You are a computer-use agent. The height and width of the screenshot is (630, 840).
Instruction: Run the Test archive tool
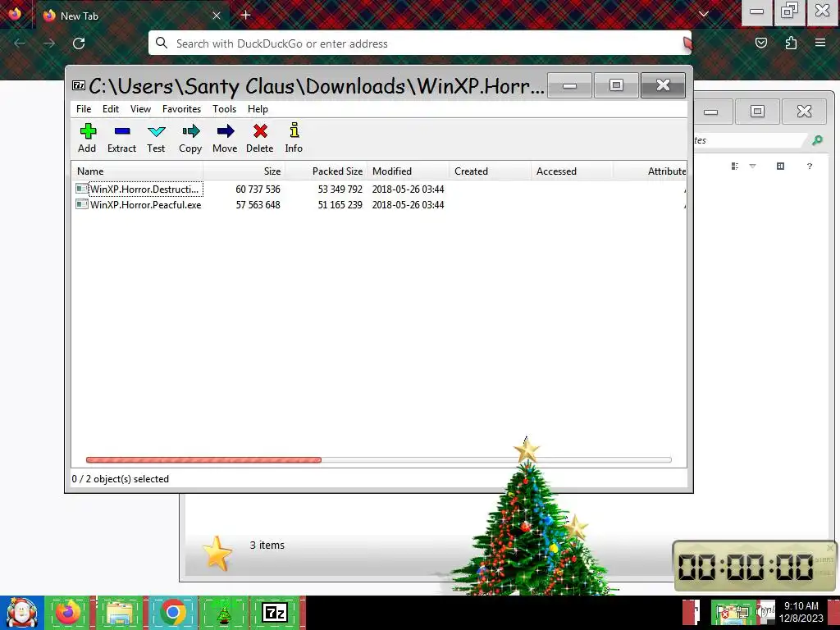coord(157,131)
